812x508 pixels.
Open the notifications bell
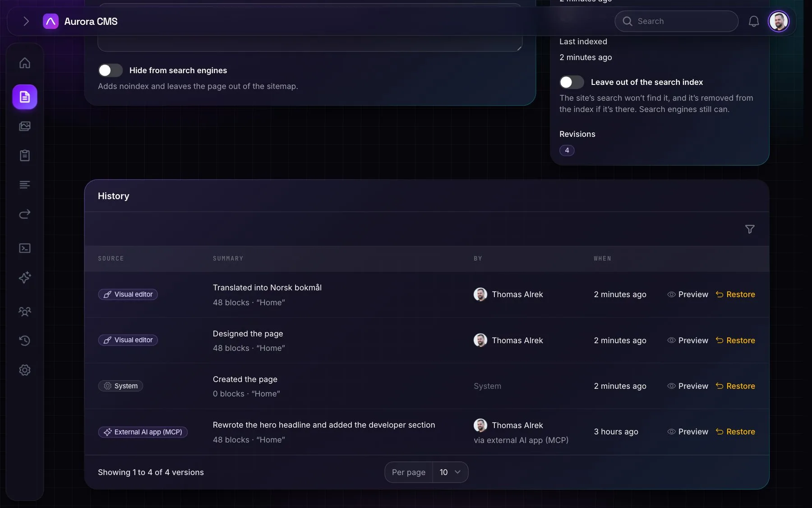(753, 21)
